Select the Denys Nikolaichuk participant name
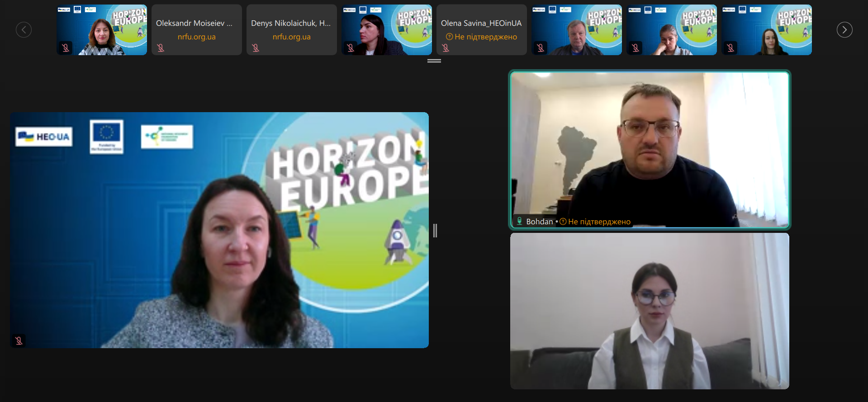 (290, 23)
